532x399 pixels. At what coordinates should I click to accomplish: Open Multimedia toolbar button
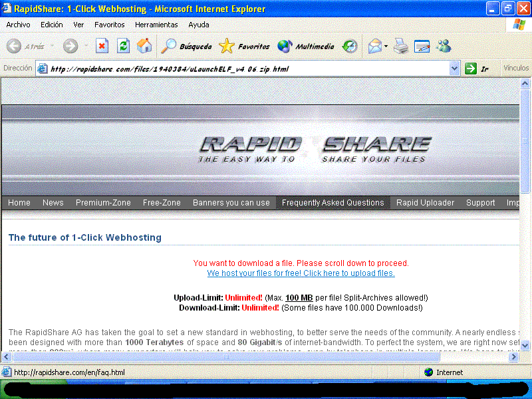click(306, 46)
